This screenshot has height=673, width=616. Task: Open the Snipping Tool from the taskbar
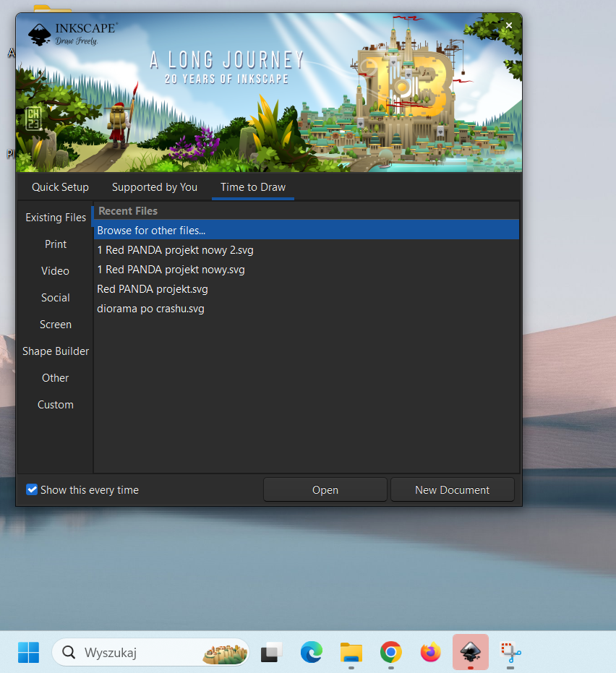click(x=510, y=652)
